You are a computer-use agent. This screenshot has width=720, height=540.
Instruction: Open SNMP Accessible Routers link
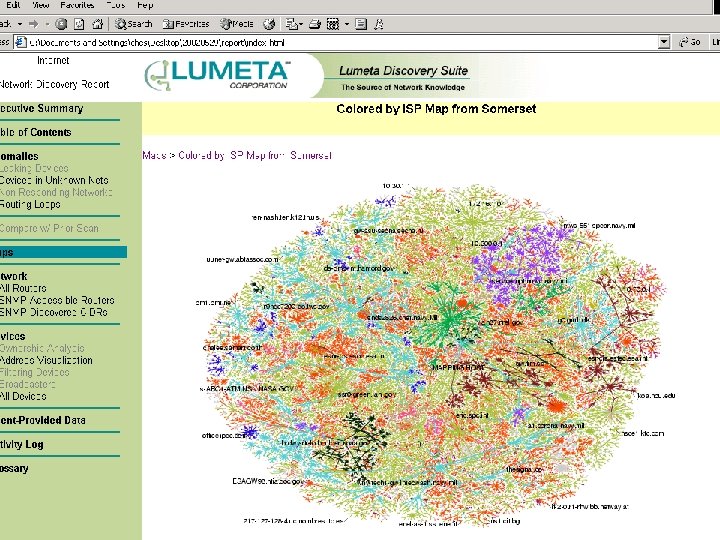point(57,300)
